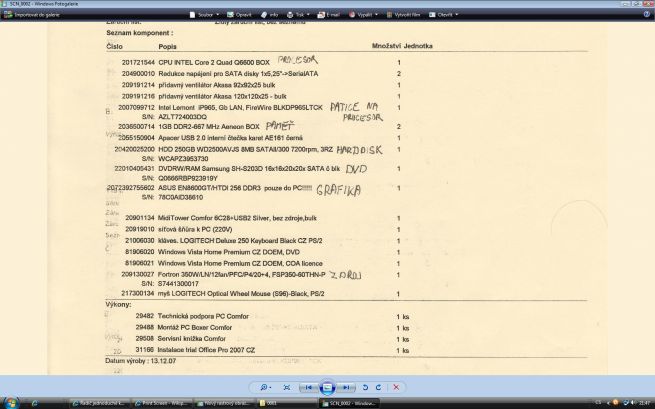Click Importovat do galerie button

pyautogui.click(x=32, y=15)
